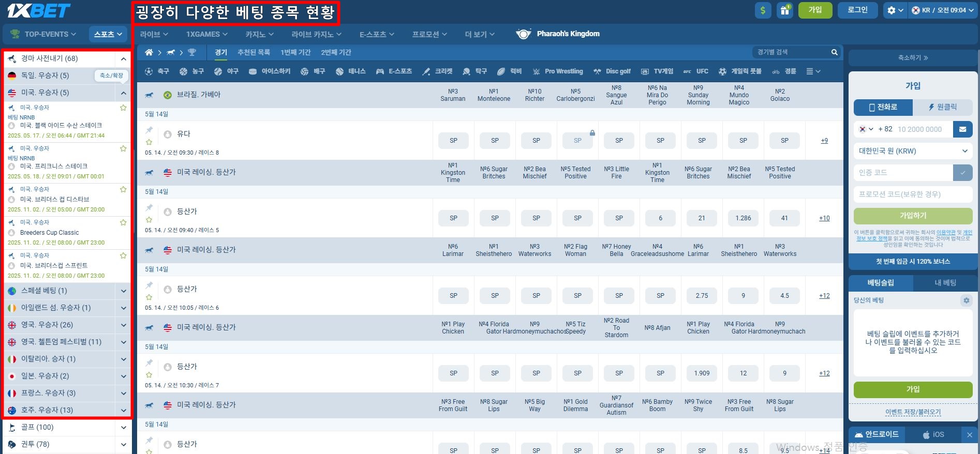
Task: Expand the 영국. 우승자 (26) group
Action: click(x=124, y=325)
